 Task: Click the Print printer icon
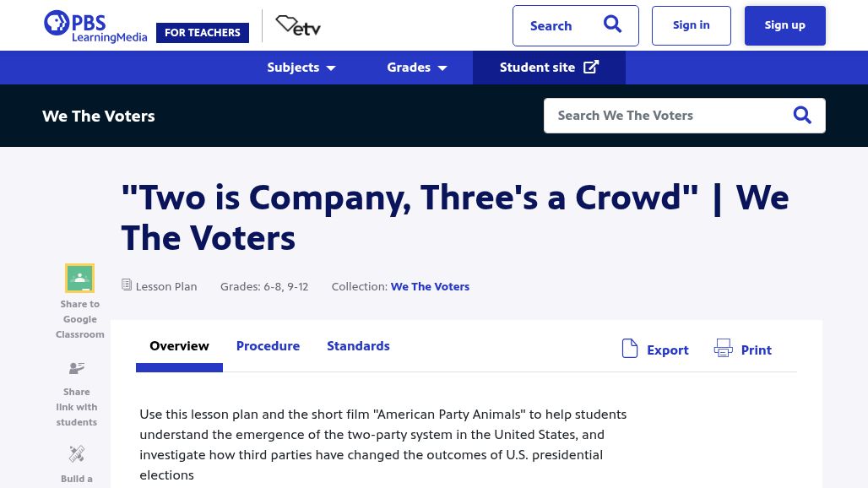724,349
